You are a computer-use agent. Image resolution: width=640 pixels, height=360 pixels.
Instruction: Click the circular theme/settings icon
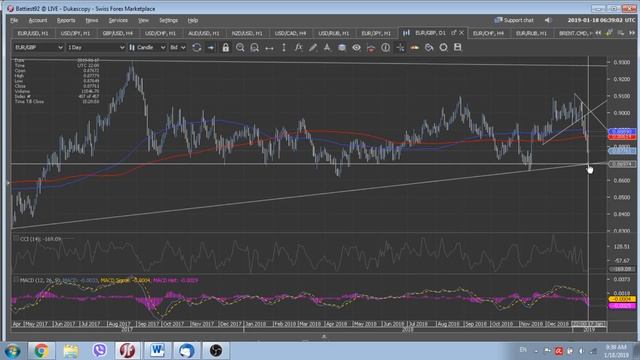pyautogui.click(x=443, y=48)
